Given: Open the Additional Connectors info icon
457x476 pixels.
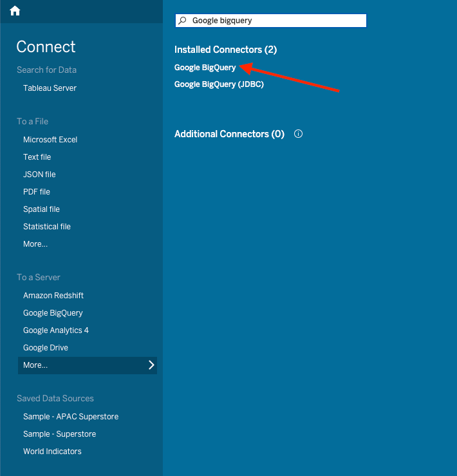Looking at the screenshot, I should 298,134.
